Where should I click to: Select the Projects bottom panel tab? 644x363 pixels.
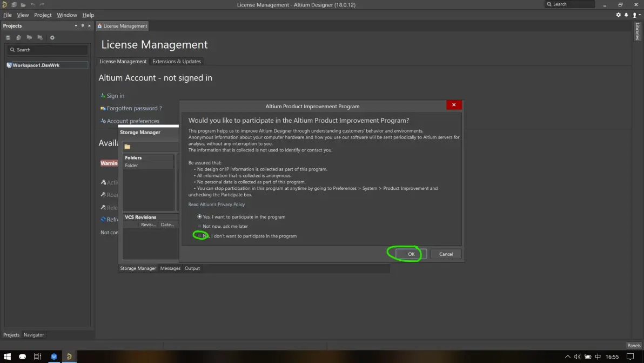pyautogui.click(x=11, y=335)
